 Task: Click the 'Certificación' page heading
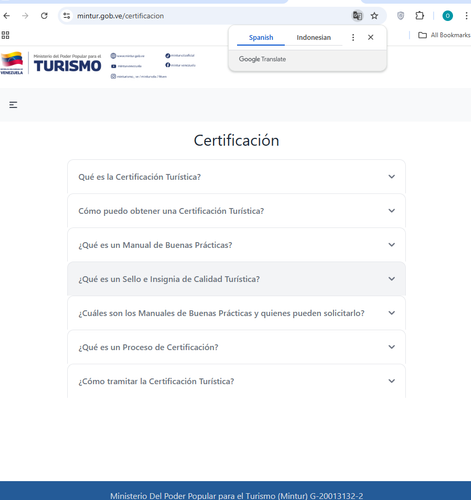[x=236, y=140]
